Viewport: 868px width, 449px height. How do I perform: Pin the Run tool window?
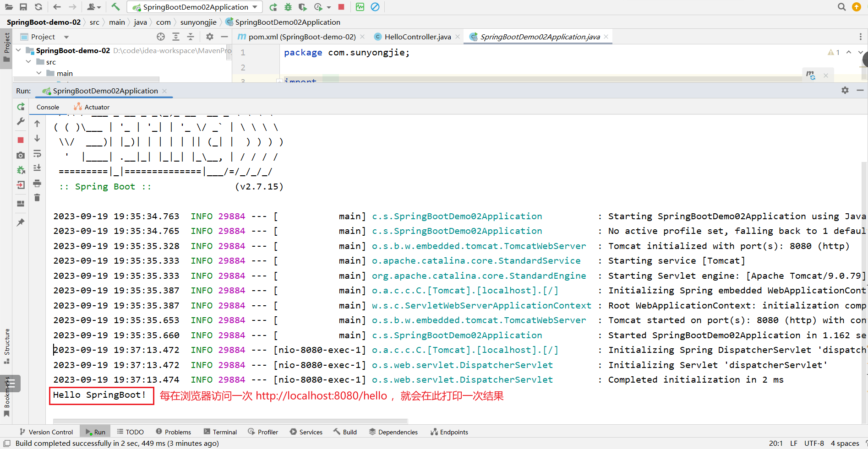click(20, 222)
